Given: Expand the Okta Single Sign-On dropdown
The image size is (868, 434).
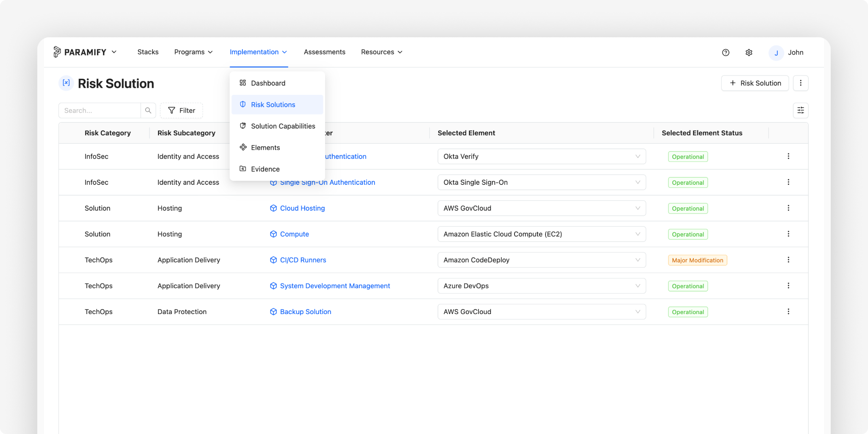Looking at the screenshot, I should point(542,182).
